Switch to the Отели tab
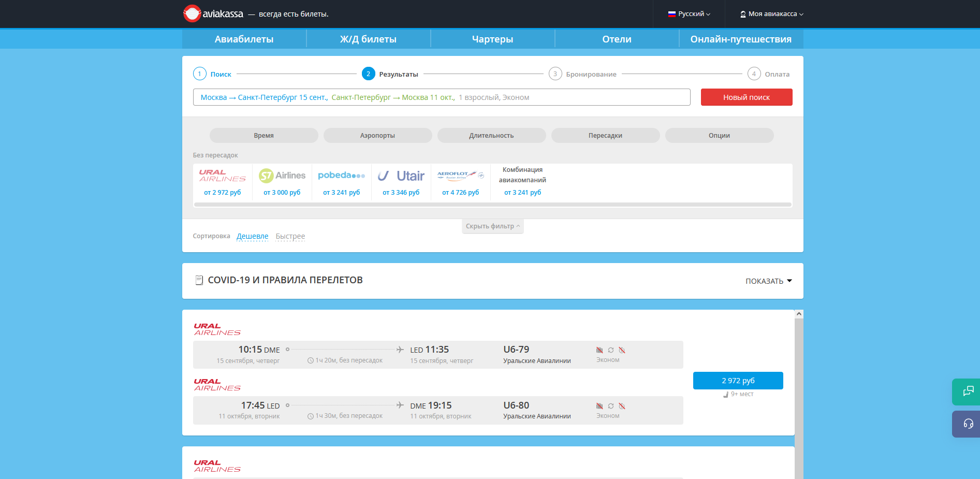Image resolution: width=980 pixels, height=479 pixels. [x=617, y=39]
